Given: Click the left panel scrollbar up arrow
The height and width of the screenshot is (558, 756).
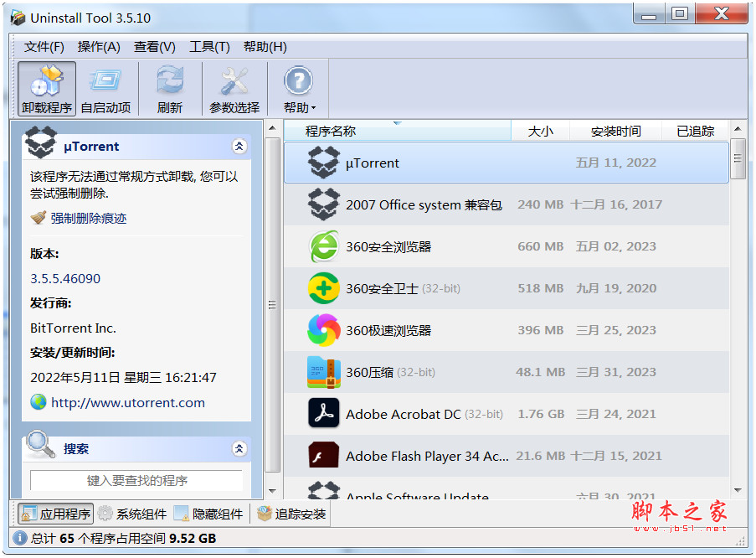Looking at the screenshot, I should point(272,128).
